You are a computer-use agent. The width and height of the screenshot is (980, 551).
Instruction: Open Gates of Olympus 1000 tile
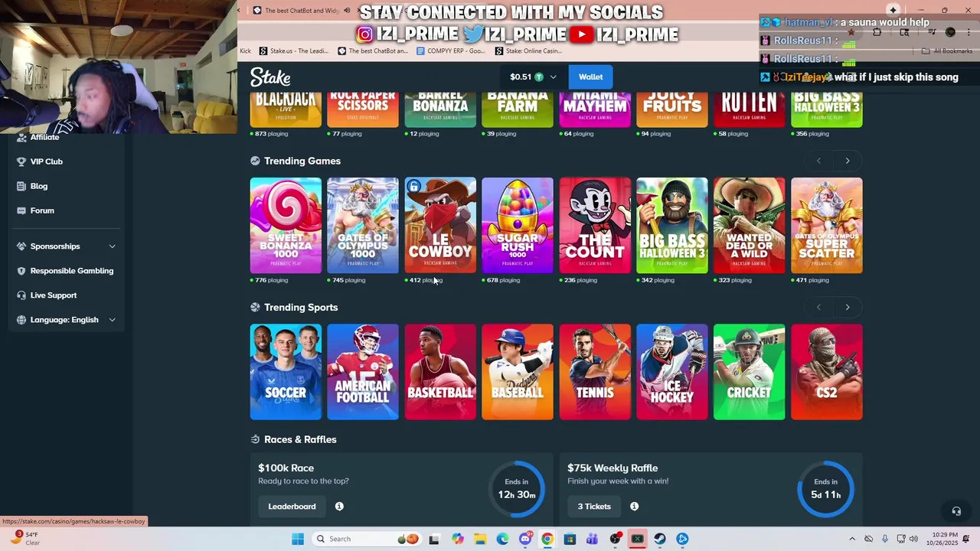click(363, 225)
